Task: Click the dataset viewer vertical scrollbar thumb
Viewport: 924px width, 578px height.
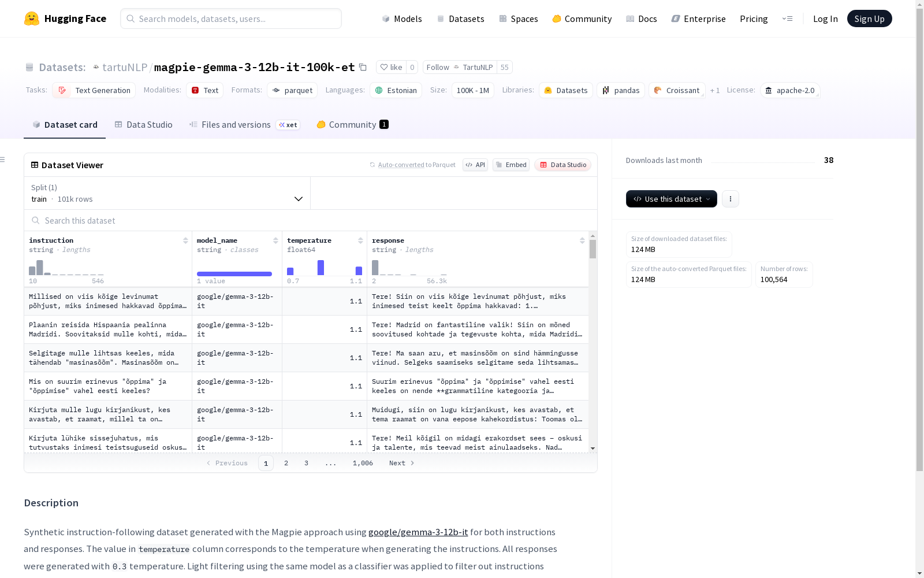Action: coord(593,249)
